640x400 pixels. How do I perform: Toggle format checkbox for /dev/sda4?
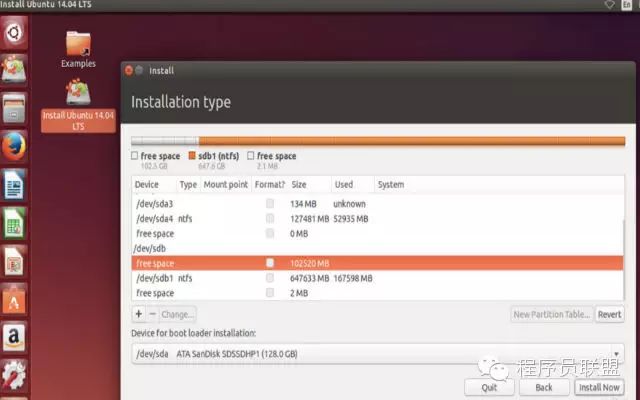point(270,218)
